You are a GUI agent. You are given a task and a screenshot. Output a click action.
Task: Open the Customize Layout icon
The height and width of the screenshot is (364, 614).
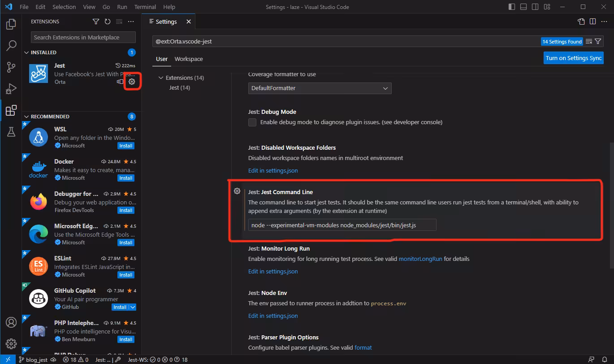click(x=546, y=7)
